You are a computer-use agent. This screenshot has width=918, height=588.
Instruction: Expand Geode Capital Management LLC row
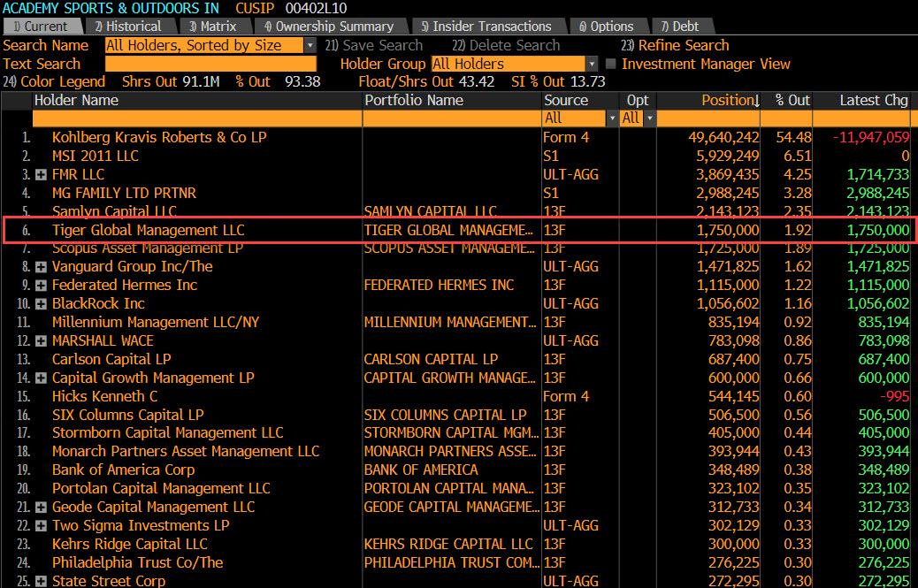tap(41, 508)
